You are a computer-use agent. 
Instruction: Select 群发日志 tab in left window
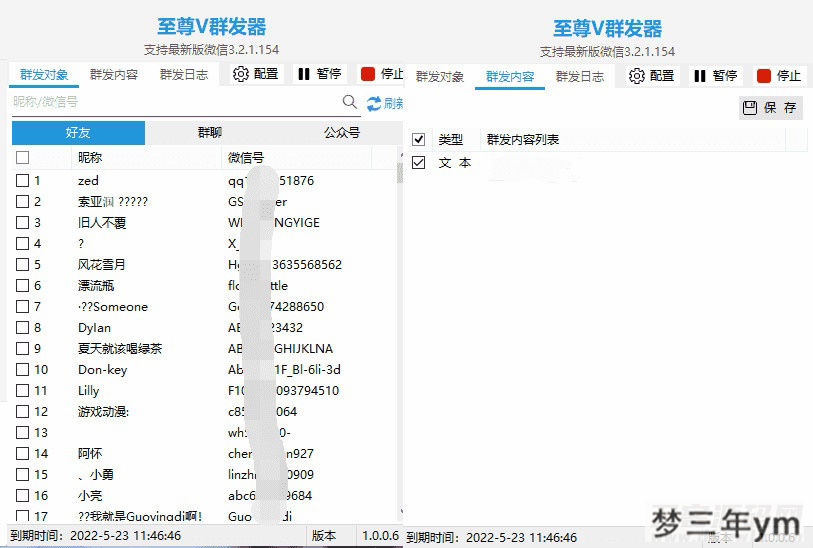click(x=184, y=75)
